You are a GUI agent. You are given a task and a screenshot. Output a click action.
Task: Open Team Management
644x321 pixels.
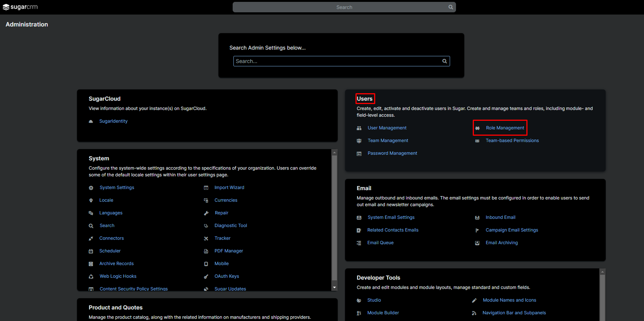pyautogui.click(x=388, y=141)
